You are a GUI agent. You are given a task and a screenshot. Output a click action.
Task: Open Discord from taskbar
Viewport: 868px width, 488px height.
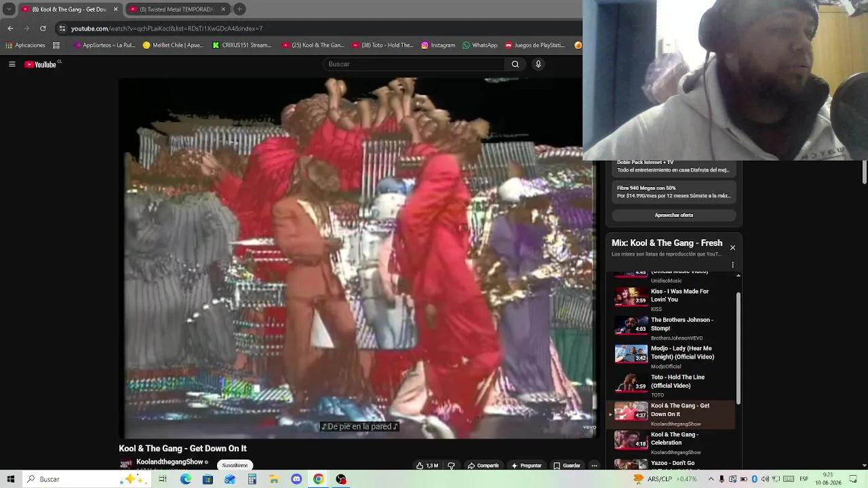point(296,479)
